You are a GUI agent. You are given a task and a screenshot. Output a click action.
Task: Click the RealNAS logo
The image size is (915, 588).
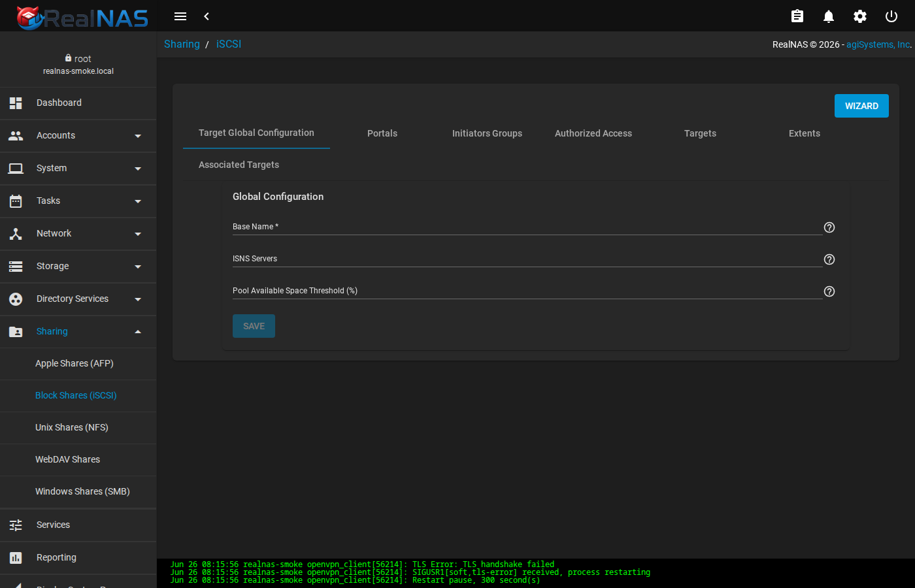point(82,17)
